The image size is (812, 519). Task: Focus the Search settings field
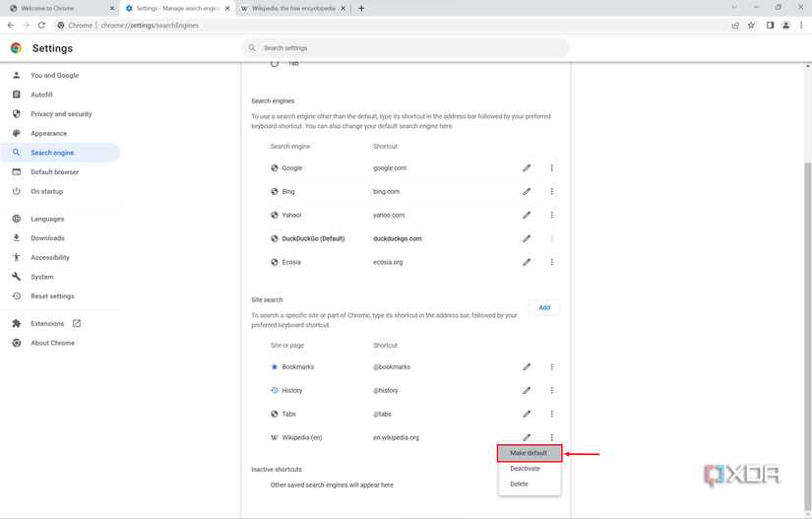tap(406, 47)
